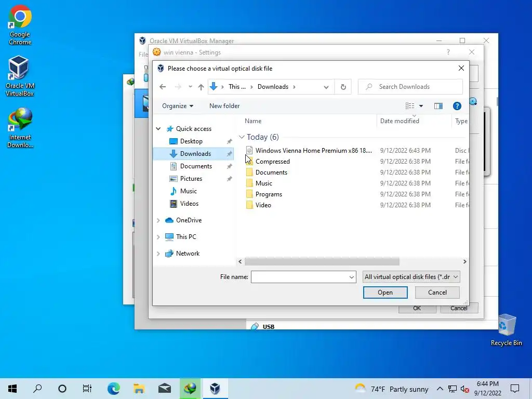Viewport: 532px width, 399px height.
Task: Click Downloads in the address breadcrumb
Action: pyautogui.click(x=273, y=87)
